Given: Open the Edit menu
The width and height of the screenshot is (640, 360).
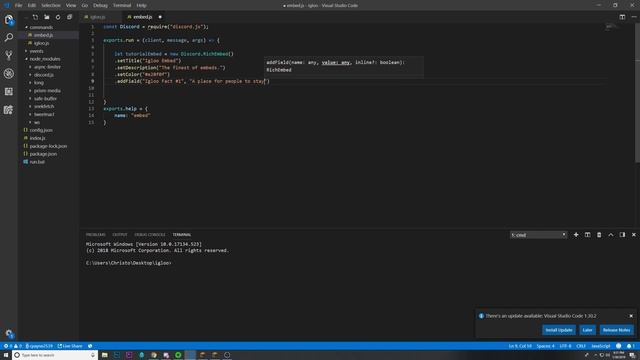Looking at the screenshot, I should (32, 5).
